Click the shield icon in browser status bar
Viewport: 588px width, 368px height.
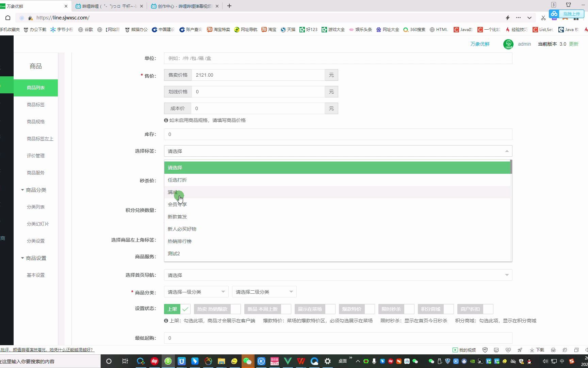485,350
